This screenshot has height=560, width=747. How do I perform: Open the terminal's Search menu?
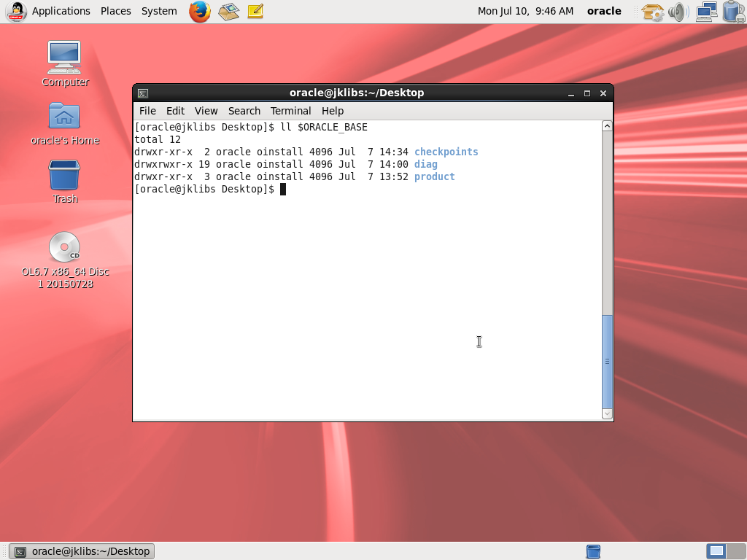coord(244,111)
